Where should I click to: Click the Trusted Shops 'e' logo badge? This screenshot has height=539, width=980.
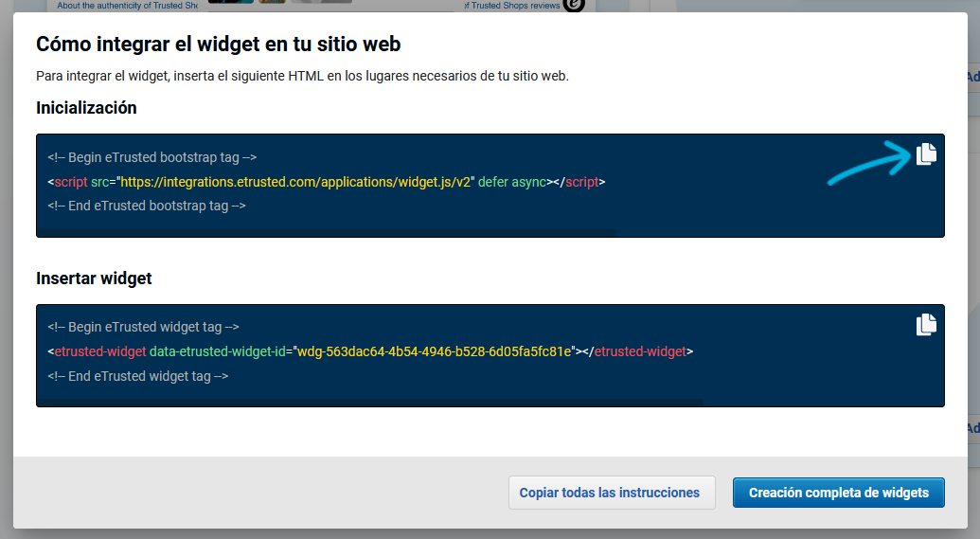(574, 5)
